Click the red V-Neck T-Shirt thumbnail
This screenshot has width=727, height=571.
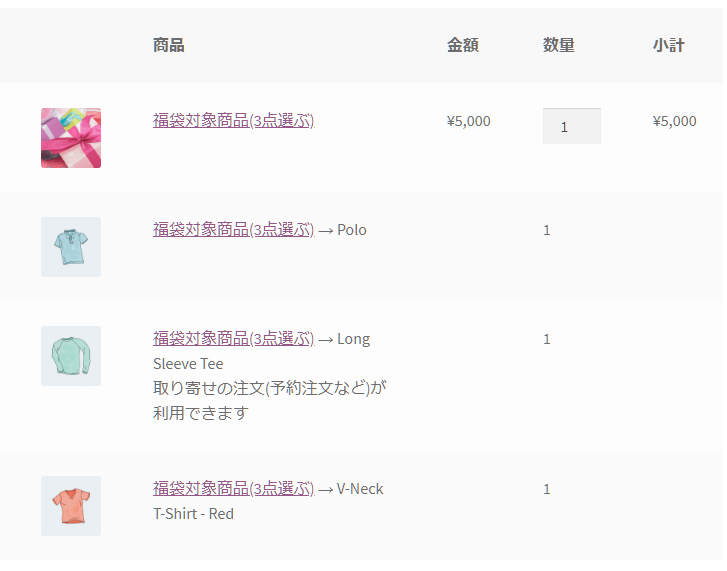point(71,506)
